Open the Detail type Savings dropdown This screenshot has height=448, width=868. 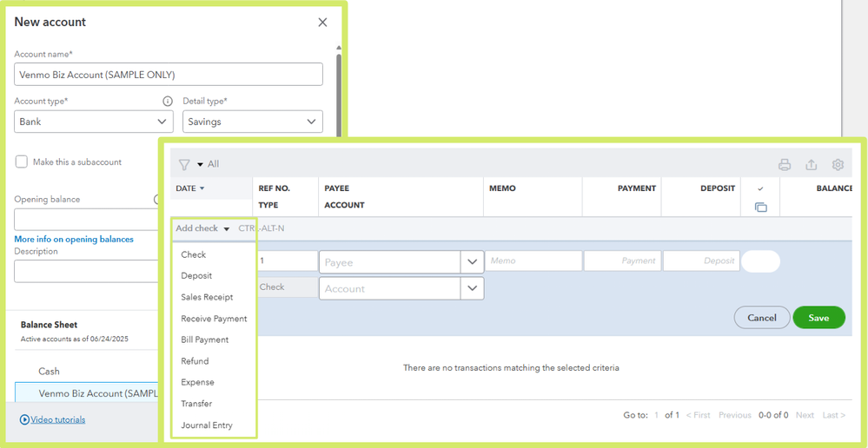[253, 122]
